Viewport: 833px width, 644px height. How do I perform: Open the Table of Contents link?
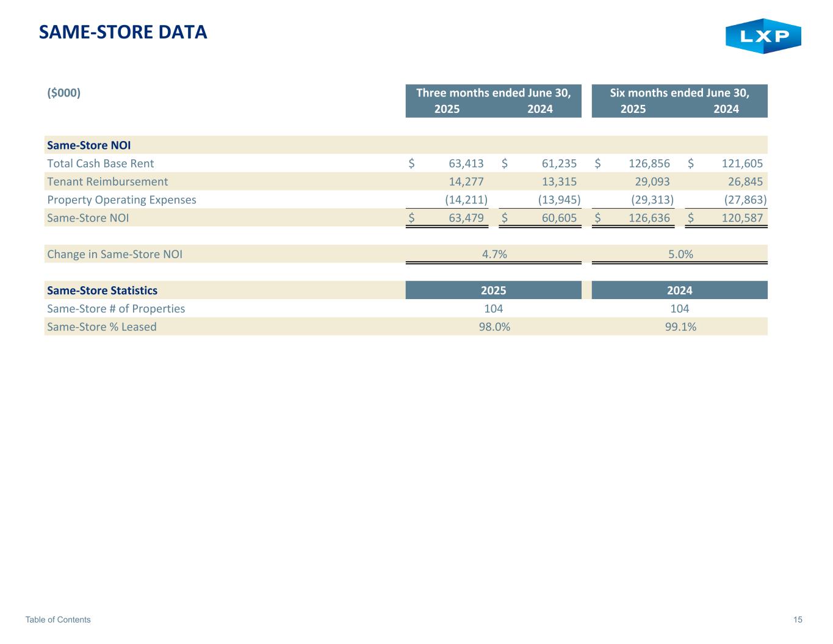(x=58, y=620)
